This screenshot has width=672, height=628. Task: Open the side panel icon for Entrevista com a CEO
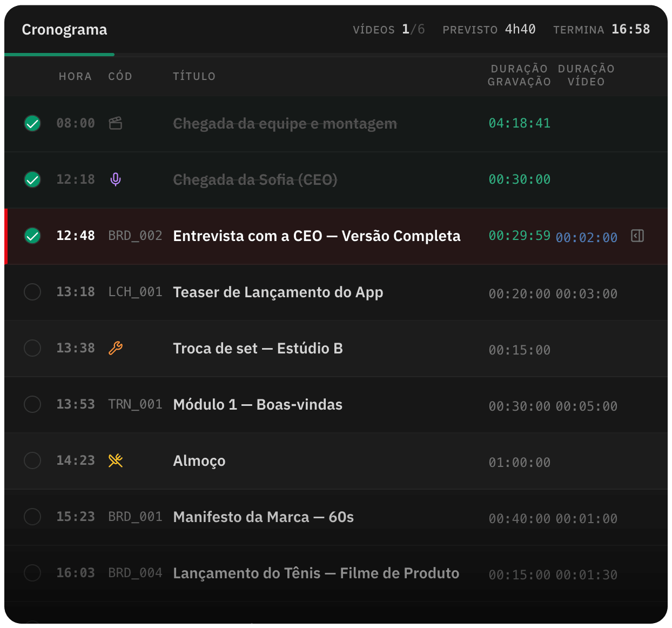coord(637,236)
